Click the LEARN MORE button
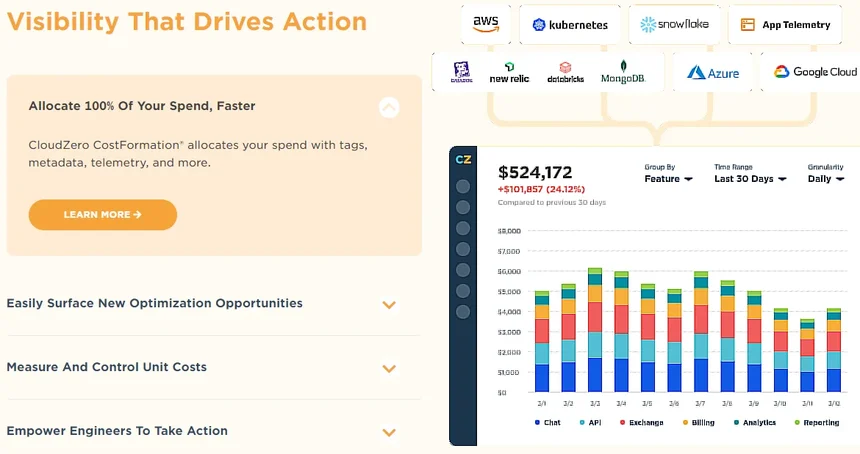The image size is (860, 454). 103,214
